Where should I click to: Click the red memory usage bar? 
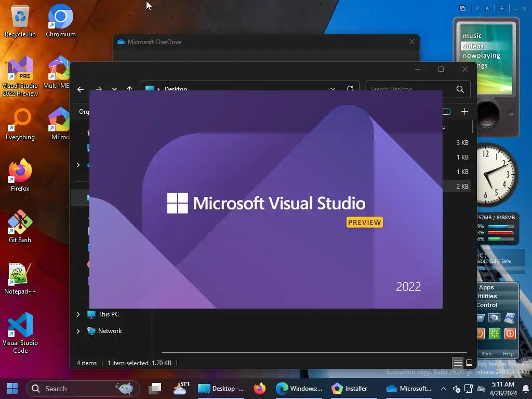[x=501, y=233]
